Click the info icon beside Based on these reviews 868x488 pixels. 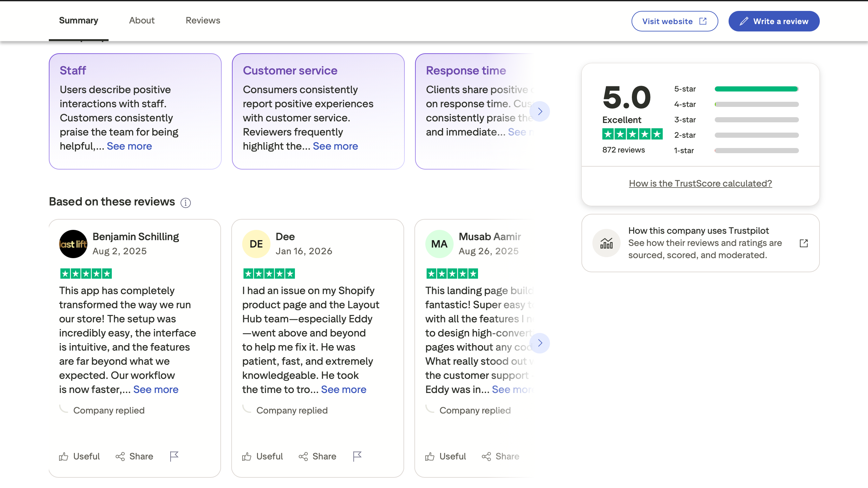point(185,203)
